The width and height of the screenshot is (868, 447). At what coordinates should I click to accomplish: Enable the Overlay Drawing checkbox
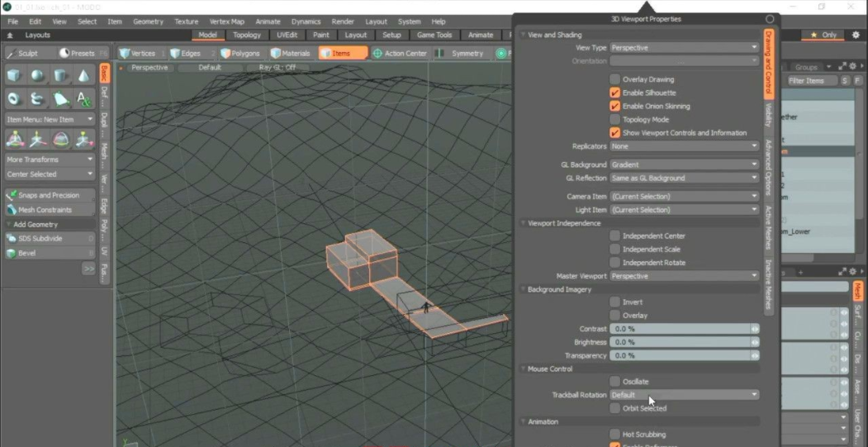click(x=615, y=79)
